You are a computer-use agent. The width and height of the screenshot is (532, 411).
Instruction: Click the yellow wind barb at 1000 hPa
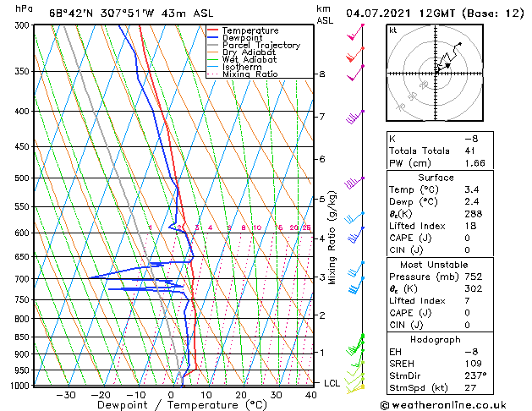355,389
